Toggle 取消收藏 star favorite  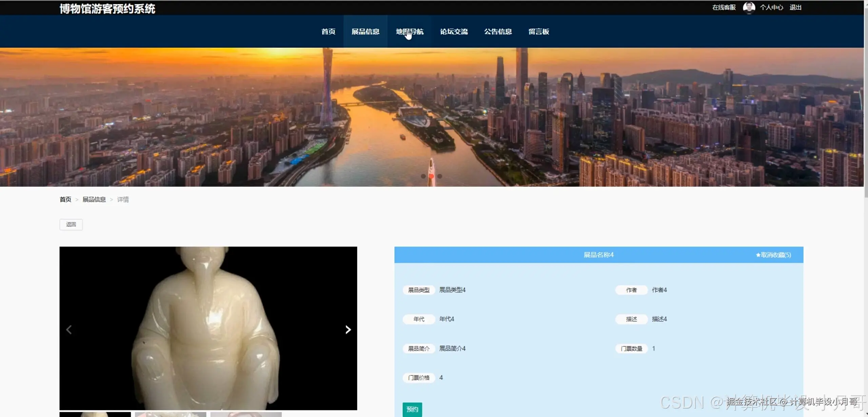[x=773, y=255]
